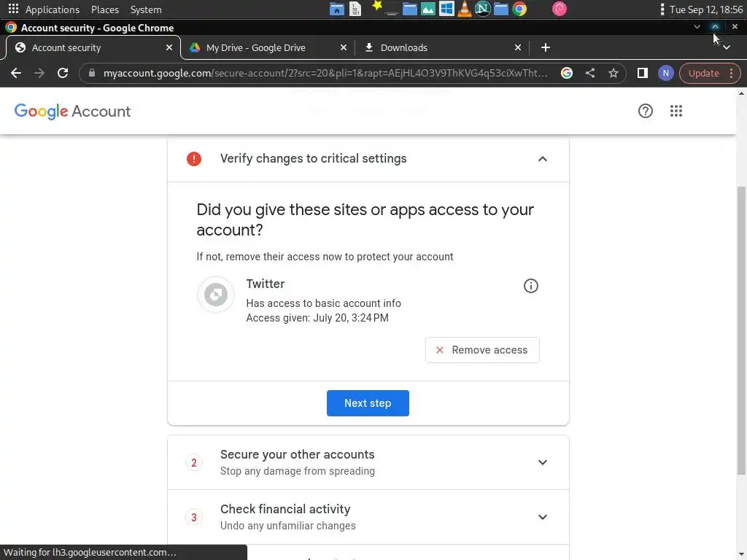Open the profile avatar N menu
The image size is (747, 560).
click(x=665, y=73)
